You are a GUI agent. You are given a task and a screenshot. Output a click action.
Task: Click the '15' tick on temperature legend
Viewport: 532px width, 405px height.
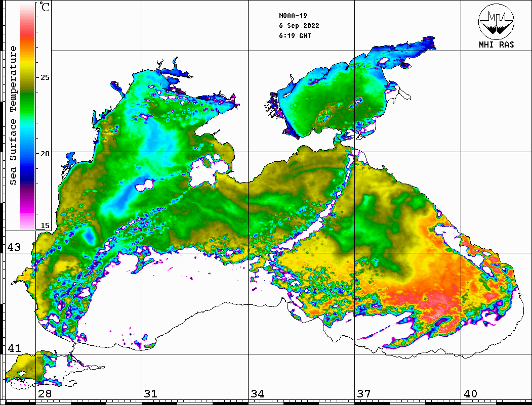click(x=45, y=226)
